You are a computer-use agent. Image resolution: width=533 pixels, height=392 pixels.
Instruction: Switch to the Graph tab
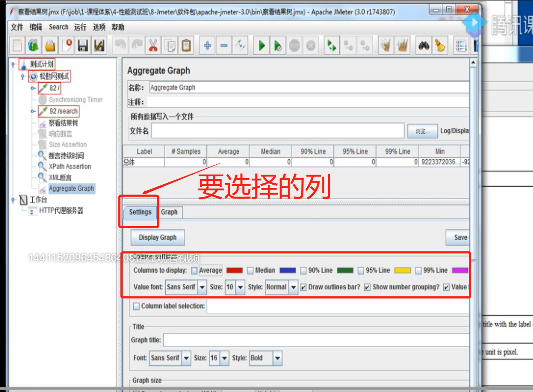click(169, 212)
